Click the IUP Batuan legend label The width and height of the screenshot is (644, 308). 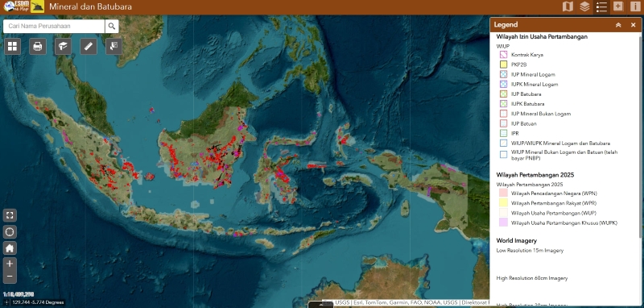point(524,124)
